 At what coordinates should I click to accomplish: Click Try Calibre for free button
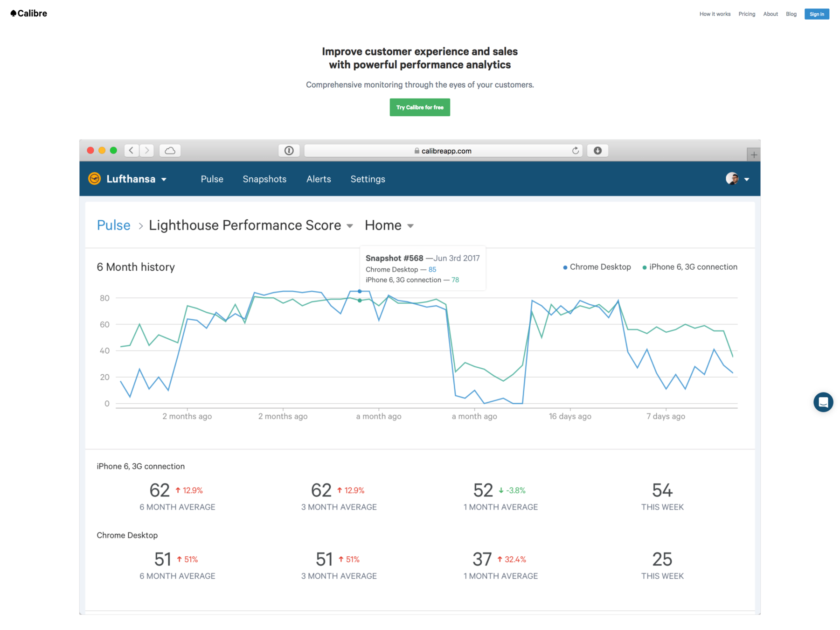tap(419, 107)
